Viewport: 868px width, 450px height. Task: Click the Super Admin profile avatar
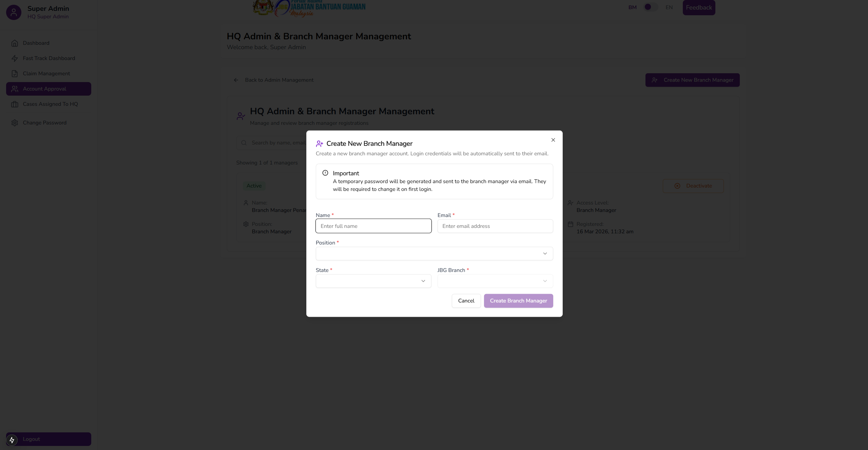pos(14,13)
